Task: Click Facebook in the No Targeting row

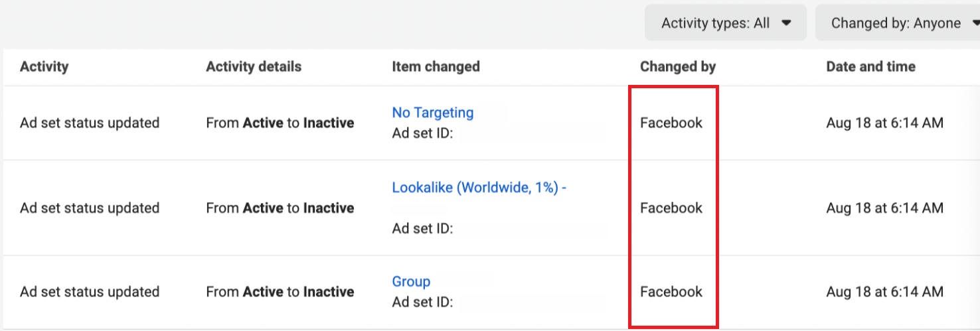Action: click(671, 123)
